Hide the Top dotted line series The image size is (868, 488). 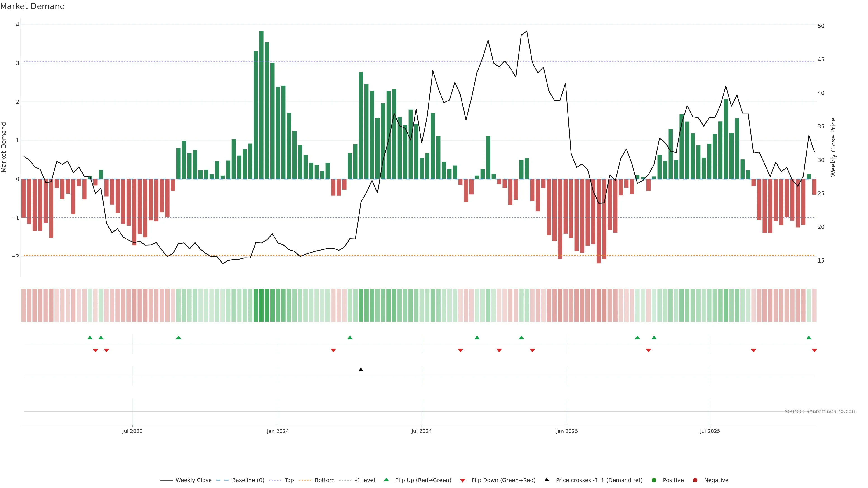pyautogui.click(x=289, y=480)
